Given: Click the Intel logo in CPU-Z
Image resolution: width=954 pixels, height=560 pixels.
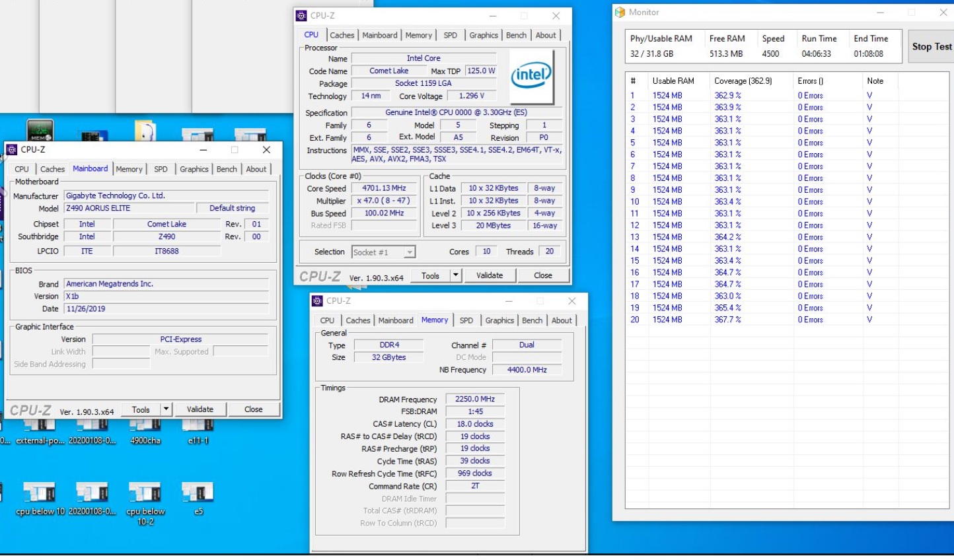Looking at the screenshot, I should (531, 76).
